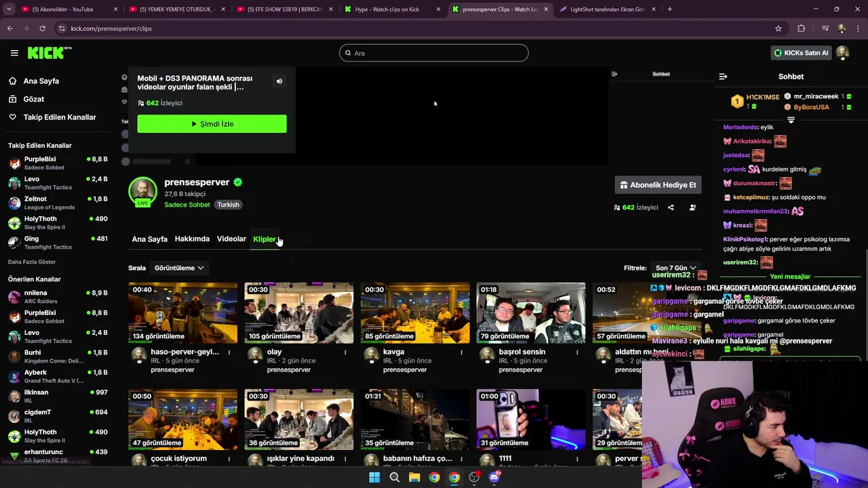Open the Ana Sayfa channel tab
This screenshot has width=868, height=488.
(x=150, y=239)
